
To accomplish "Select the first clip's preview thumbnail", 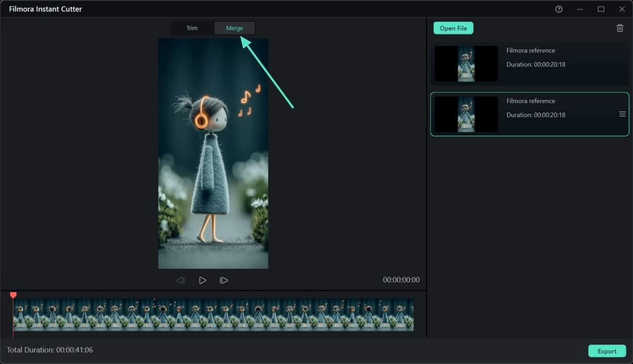I will coord(466,64).
